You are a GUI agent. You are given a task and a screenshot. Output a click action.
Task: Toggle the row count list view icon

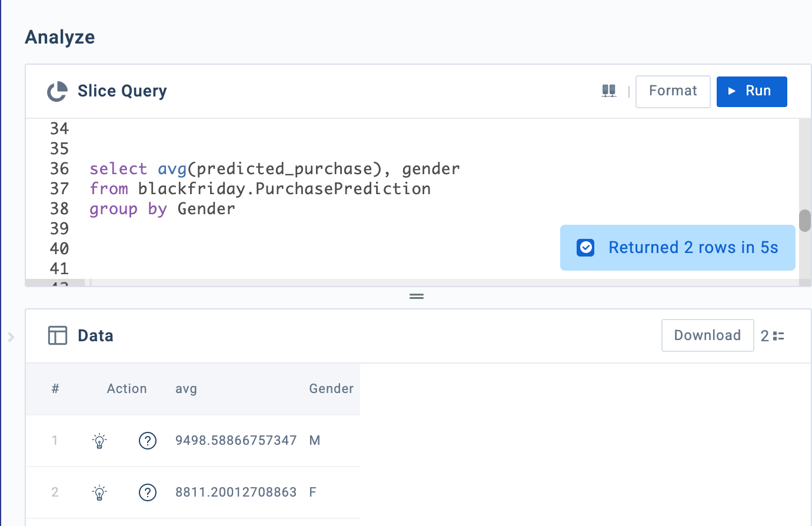778,336
